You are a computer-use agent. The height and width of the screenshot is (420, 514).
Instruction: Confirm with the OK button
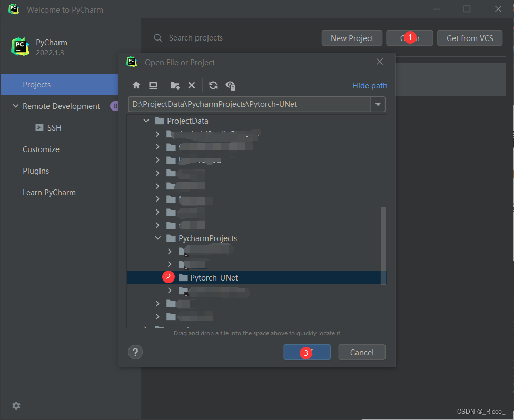tap(307, 352)
